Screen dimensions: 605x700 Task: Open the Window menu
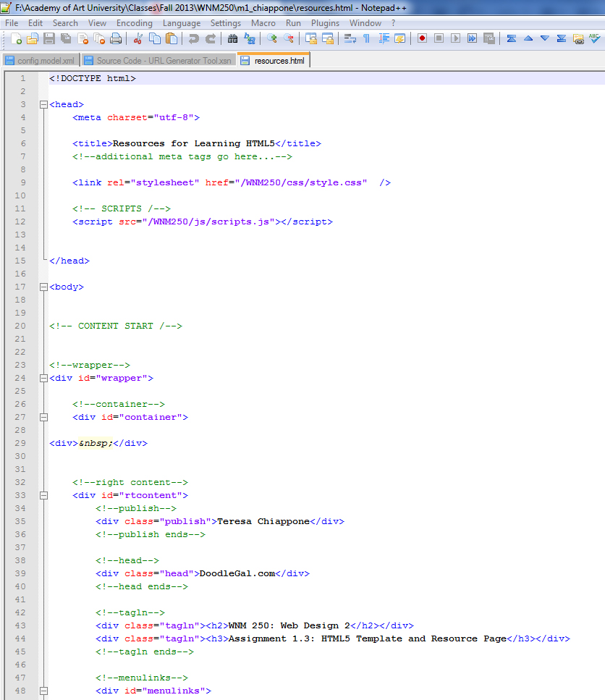(x=365, y=23)
